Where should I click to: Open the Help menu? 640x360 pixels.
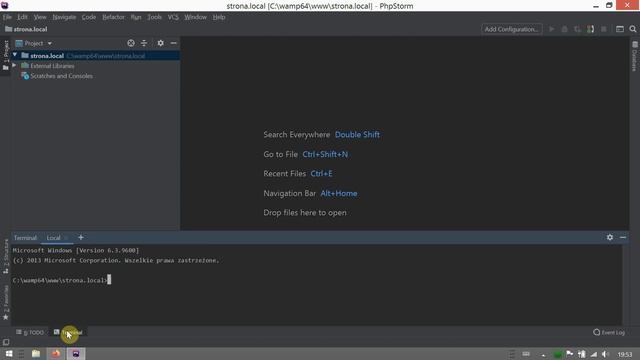coord(219,17)
